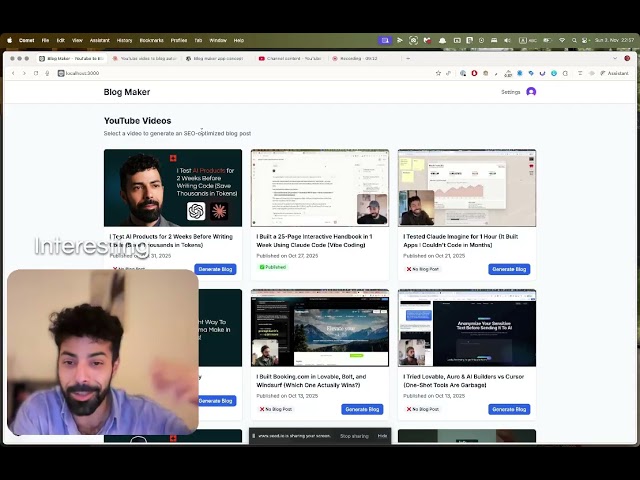Open the Comet menu
Viewport: 640px width, 480px height.
[27, 40]
